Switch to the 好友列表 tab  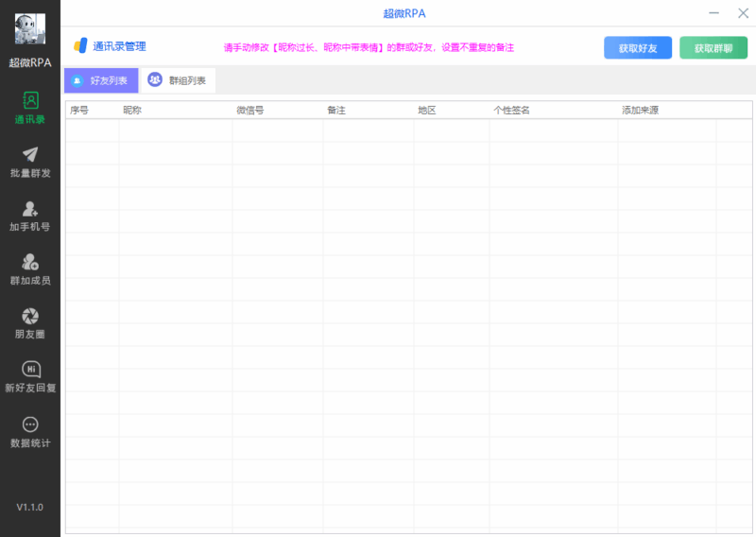[x=101, y=80]
